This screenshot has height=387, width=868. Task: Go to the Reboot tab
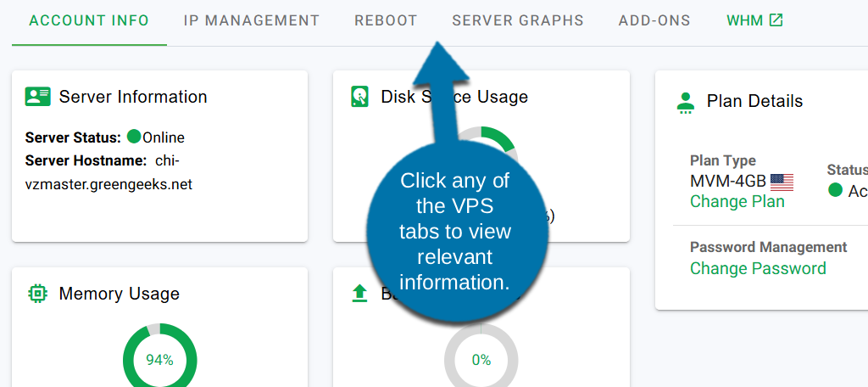tap(386, 20)
